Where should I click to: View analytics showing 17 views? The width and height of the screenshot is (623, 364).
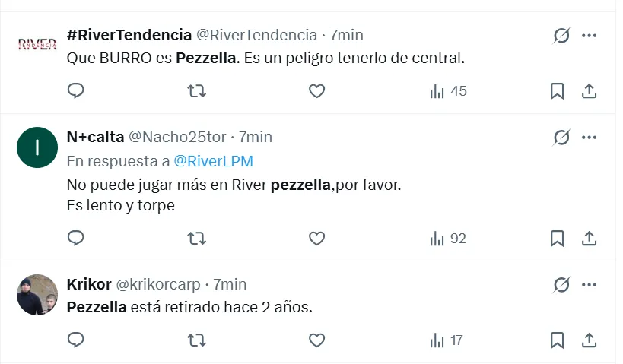(447, 340)
